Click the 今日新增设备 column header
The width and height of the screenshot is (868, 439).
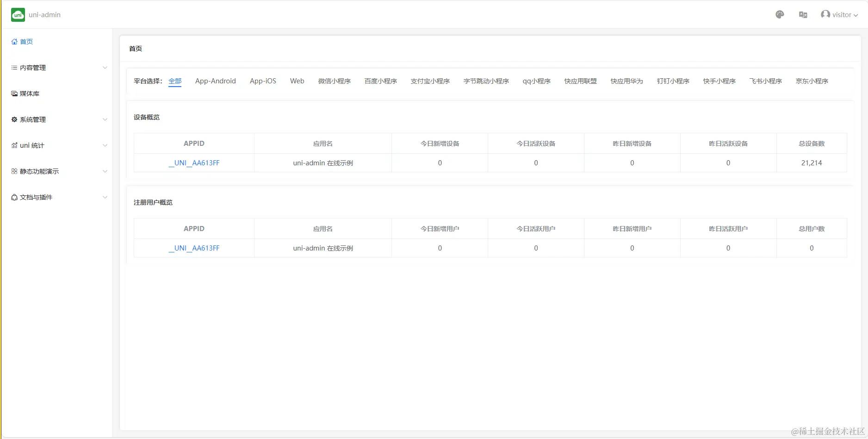(x=440, y=144)
